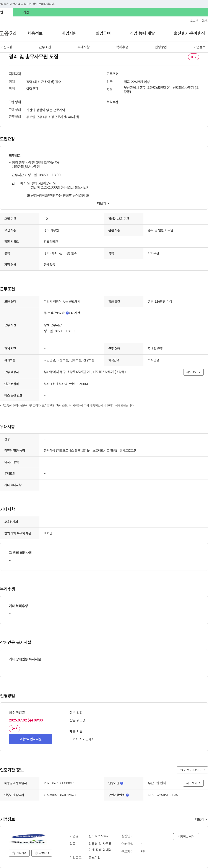Jump to 기업정보 anchor tab
Viewport: 208px width, 868px height.
click(x=199, y=47)
